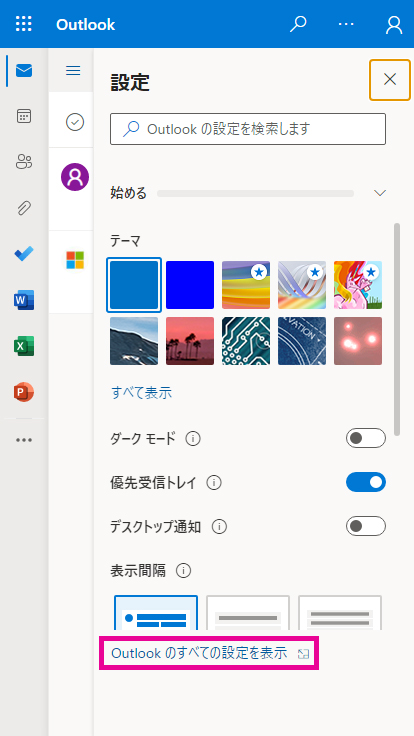Click the Outlook settings search field
414x736 pixels.
point(248,129)
